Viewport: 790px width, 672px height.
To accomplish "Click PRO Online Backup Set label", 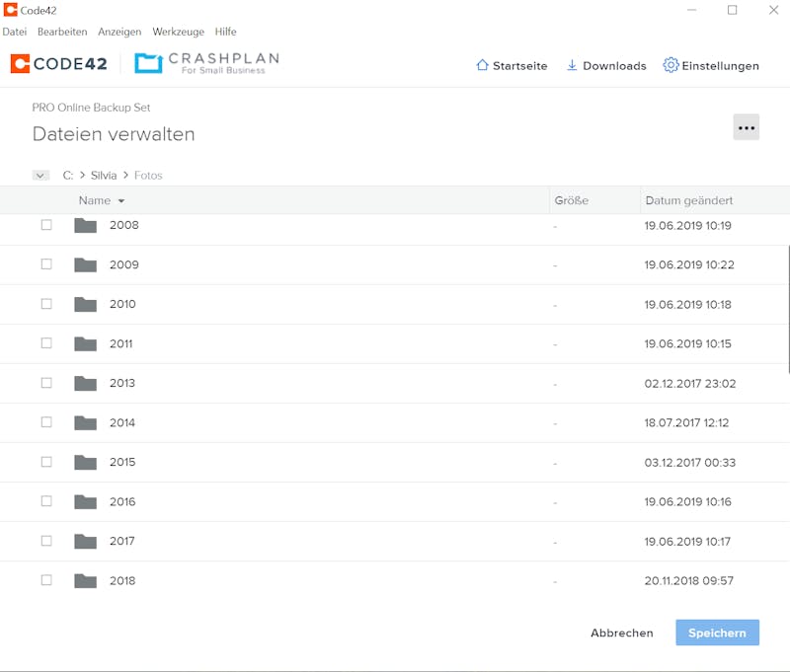I will click(x=91, y=108).
